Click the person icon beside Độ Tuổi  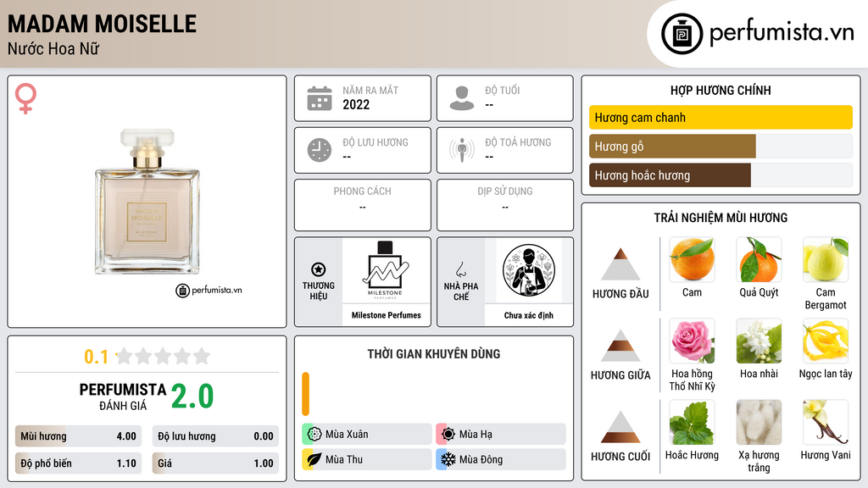coord(462,98)
